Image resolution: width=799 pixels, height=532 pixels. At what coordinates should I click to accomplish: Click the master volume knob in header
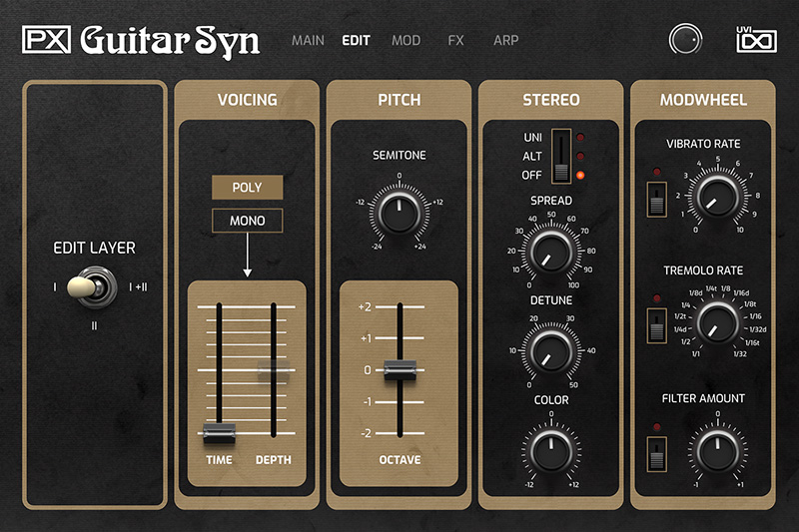(685, 40)
